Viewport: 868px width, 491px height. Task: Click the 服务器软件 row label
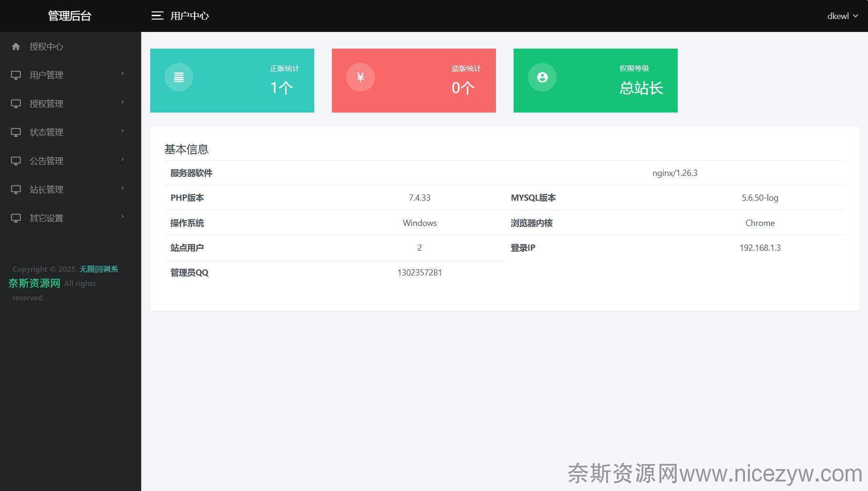pos(191,173)
